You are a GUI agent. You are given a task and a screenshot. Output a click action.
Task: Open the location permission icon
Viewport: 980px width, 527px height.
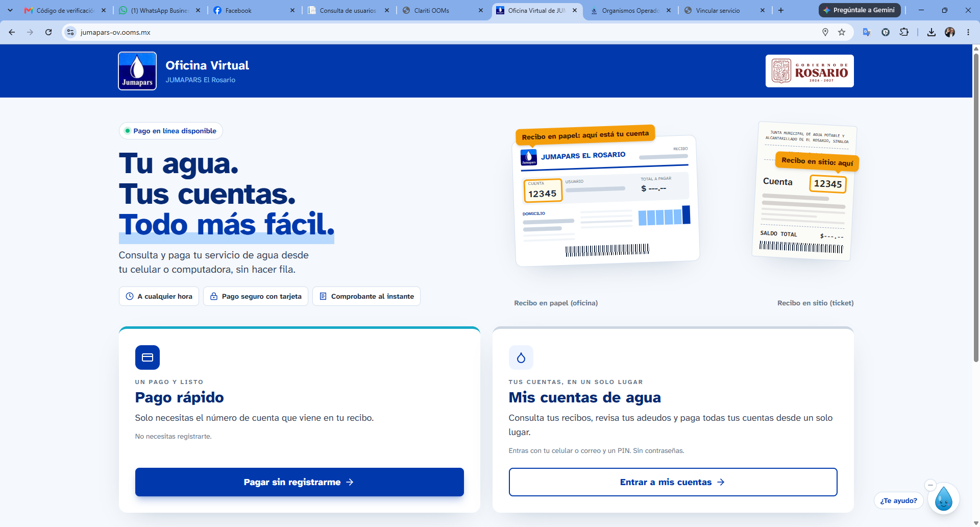click(825, 32)
